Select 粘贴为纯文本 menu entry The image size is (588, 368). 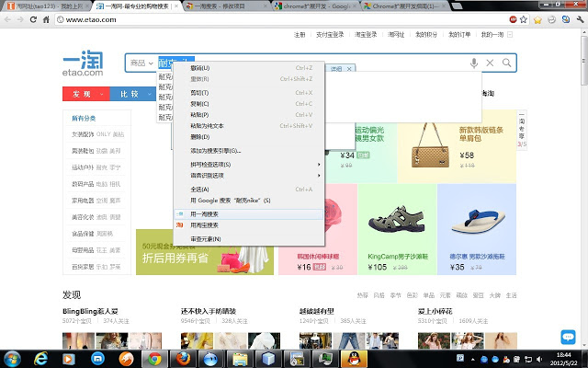pos(249,126)
